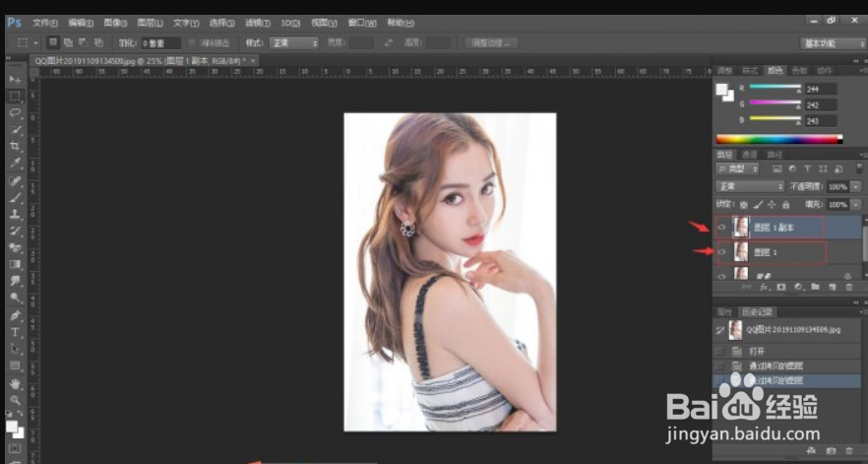Viewport: 868px width, 464px height.
Task: Click the lock all padlock icon
Action: (x=785, y=205)
